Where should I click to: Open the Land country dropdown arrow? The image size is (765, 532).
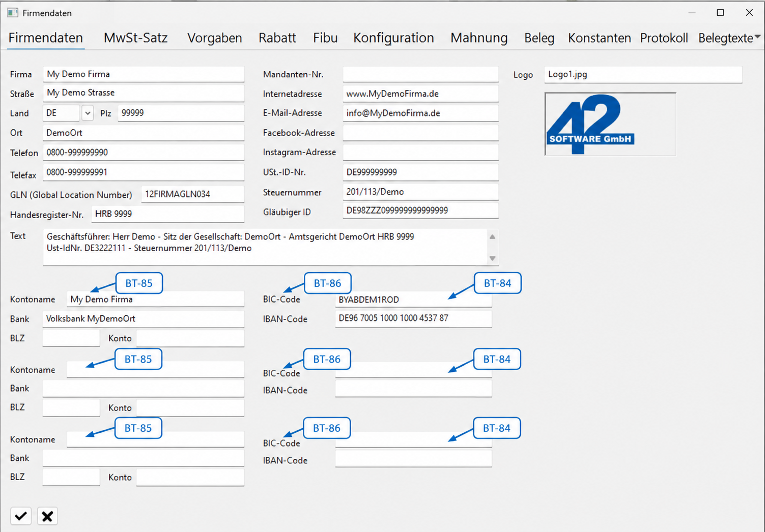pos(88,113)
